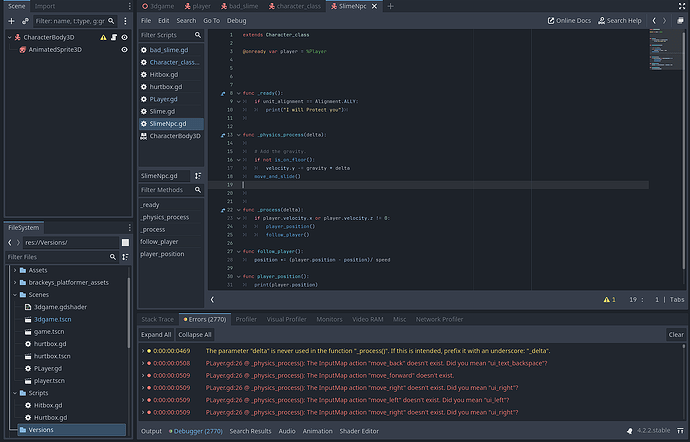Fold the _ready function at line 8

point(239,93)
